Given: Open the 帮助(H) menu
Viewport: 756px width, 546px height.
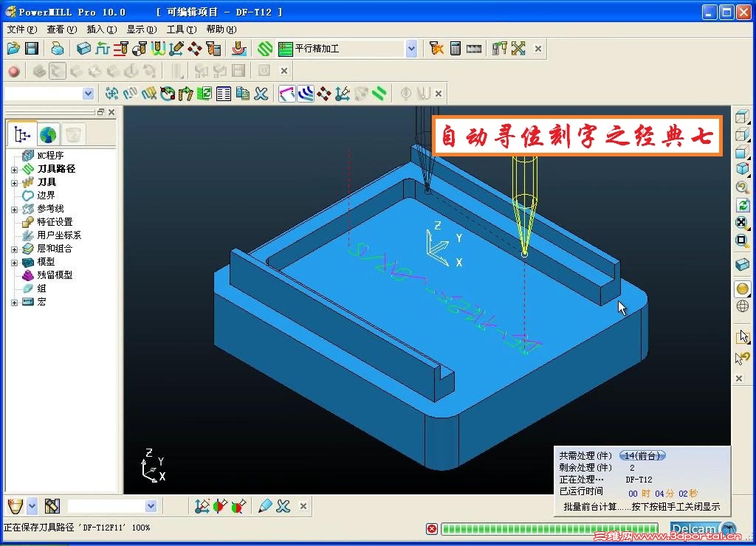Looking at the screenshot, I should click(x=221, y=30).
